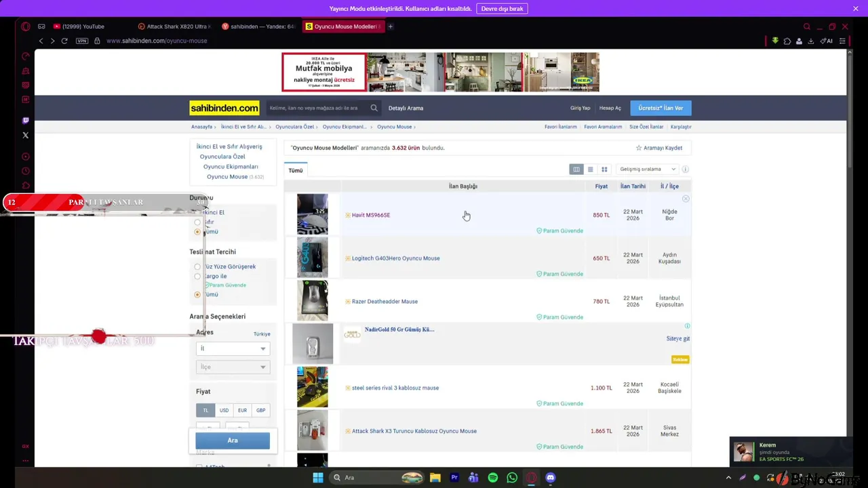Select Kargo ile delivery radio
The width and height of the screenshot is (868, 488).
point(197,276)
